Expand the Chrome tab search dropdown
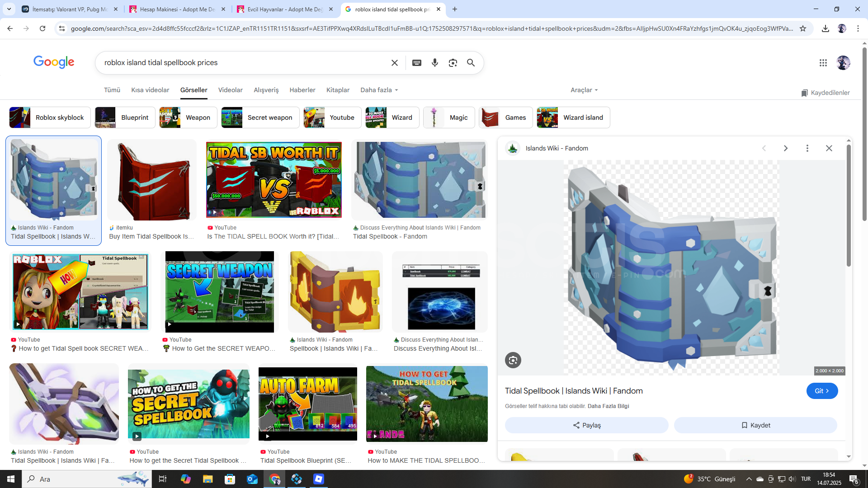 click(9, 9)
